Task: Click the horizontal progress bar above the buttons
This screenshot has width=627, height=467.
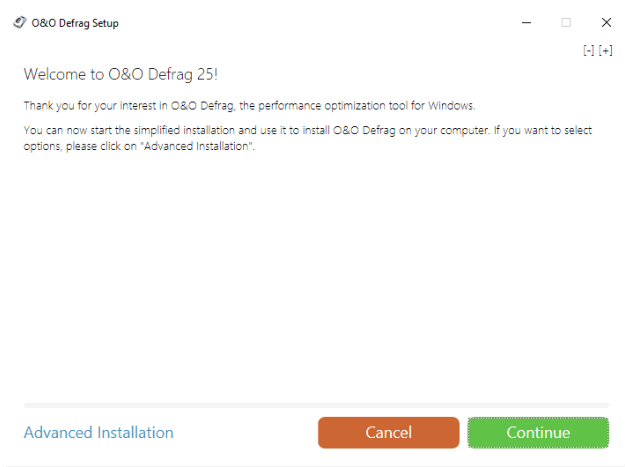Action: point(316,405)
